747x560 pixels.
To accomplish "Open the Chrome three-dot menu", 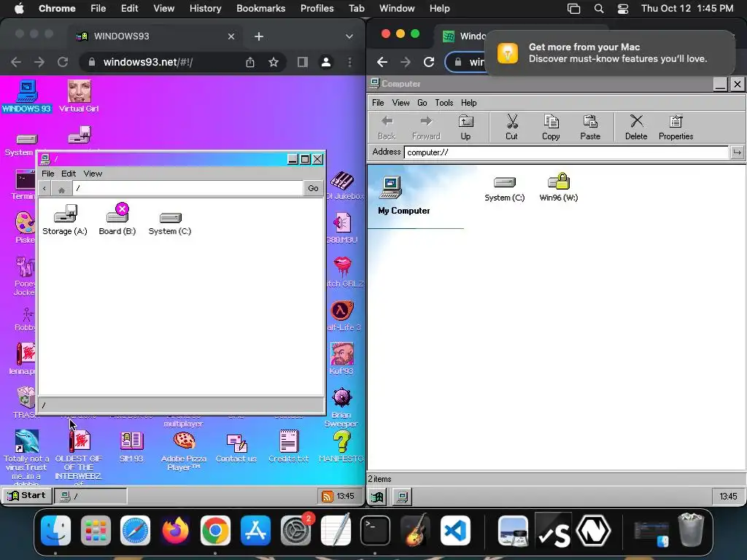I will (x=350, y=62).
